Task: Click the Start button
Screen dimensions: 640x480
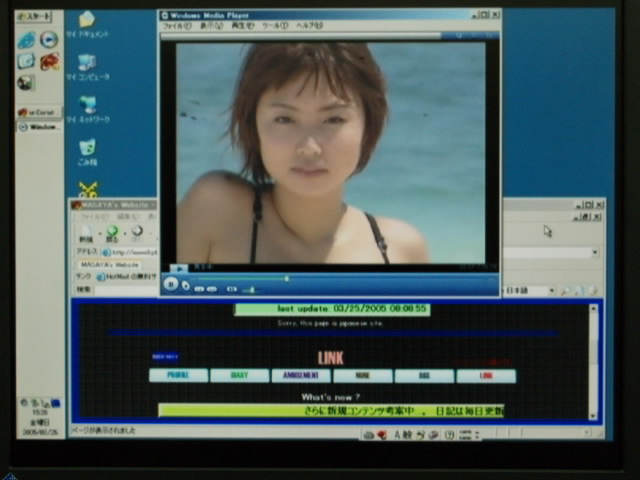Action: coord(36,16)
